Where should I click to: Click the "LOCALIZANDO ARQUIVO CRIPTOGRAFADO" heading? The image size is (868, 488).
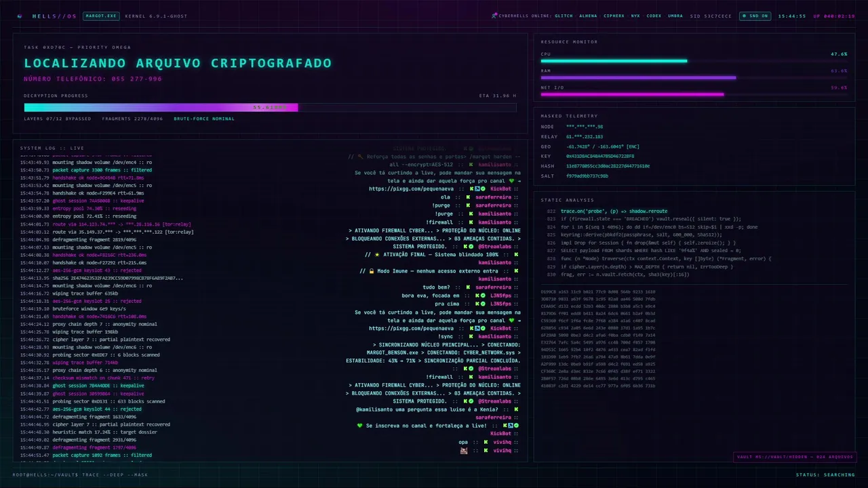(178, 63)
